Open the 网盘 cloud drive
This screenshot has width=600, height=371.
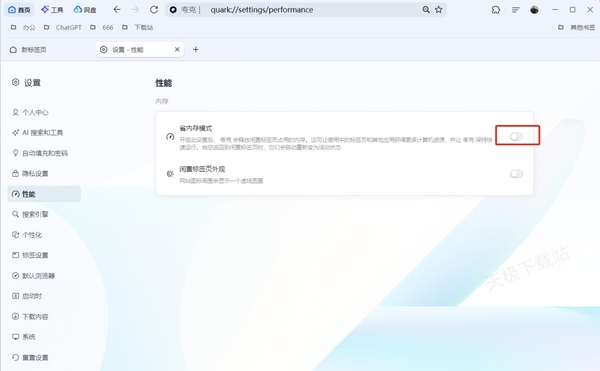pyautogui.click(x=85, y=10)
